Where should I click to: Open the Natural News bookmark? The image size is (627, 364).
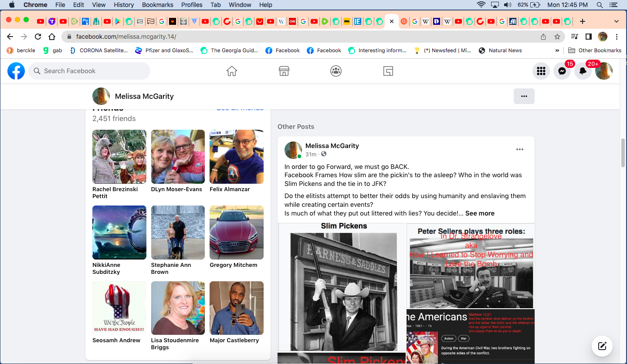[500, 51]
